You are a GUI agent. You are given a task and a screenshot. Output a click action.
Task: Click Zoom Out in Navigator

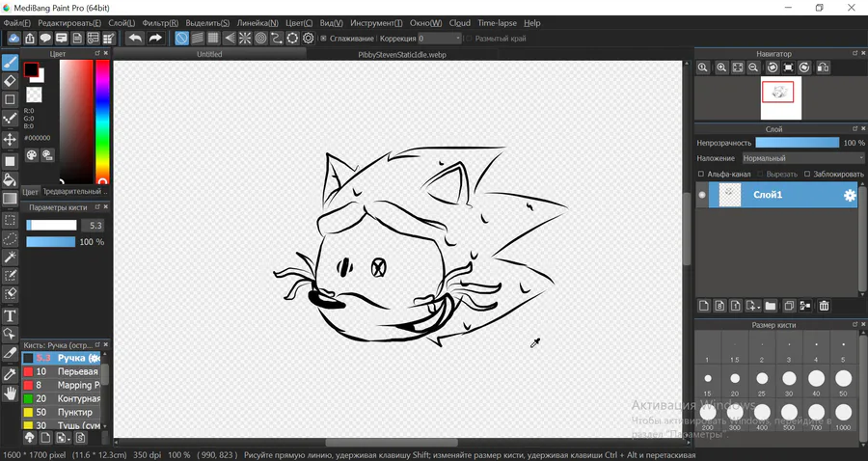click(753, 68)
